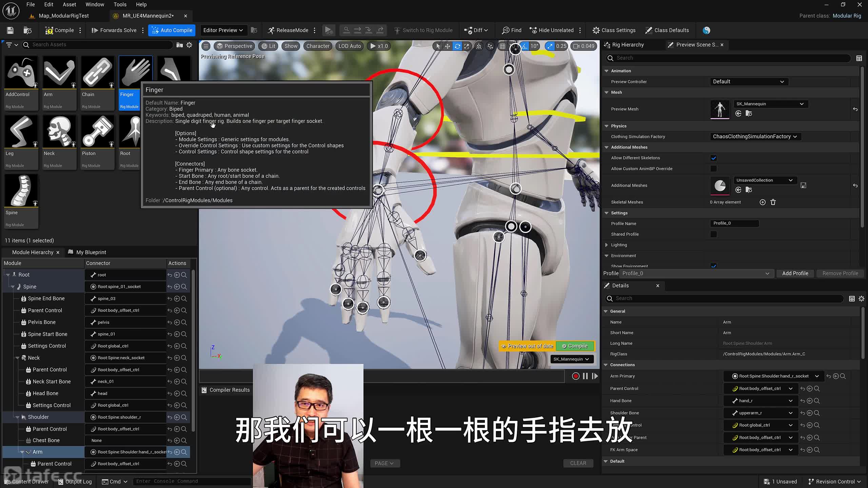The image size is (868, 488).
Task: Toggle the Allow Different Skeletons checkbox
Action: [713, 158]
